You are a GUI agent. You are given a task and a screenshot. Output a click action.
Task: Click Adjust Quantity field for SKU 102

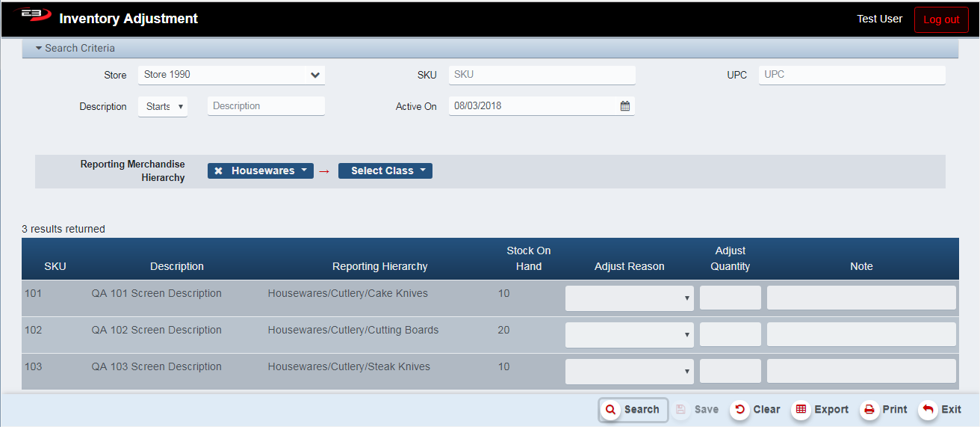[730, 334]
